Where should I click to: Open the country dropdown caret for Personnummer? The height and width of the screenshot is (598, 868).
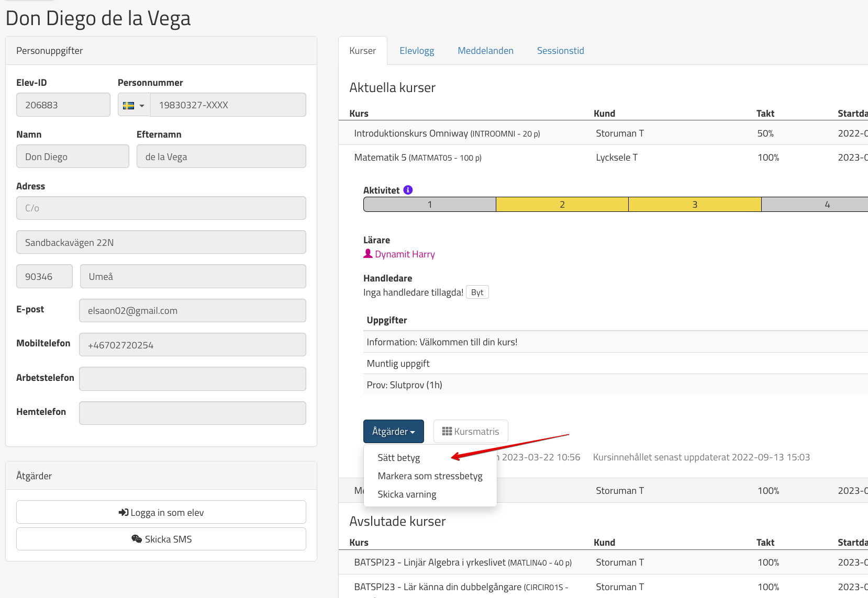point(141,106)
